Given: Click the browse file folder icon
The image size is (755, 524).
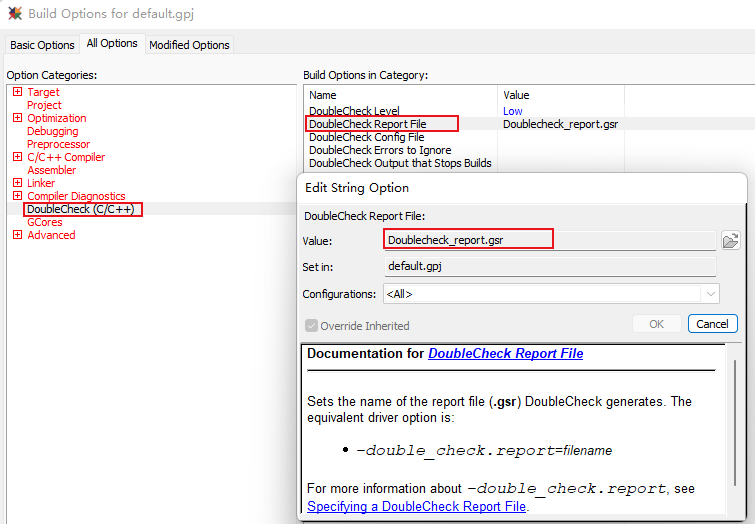Looking at the screenshot, I should (730, 240).
